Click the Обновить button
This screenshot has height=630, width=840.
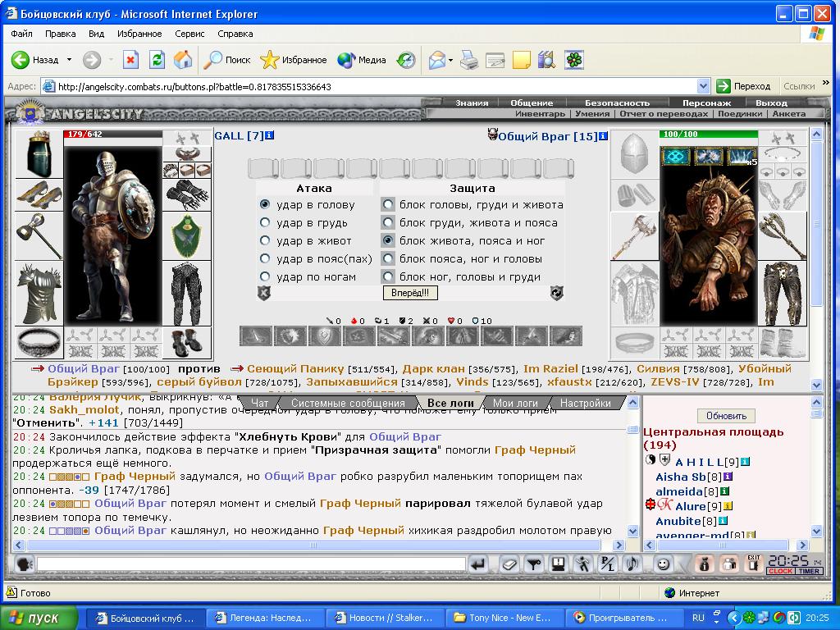pos(726,416)
